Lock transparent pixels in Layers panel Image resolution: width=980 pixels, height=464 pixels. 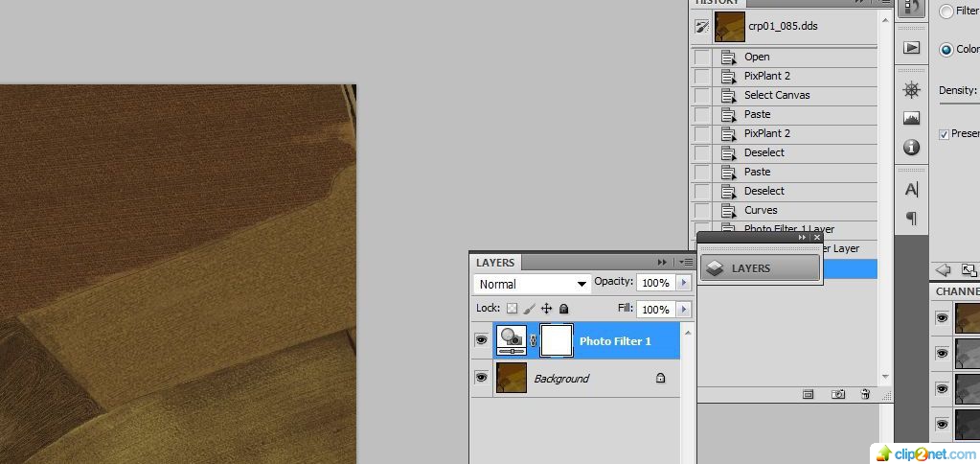click(x=512, y=309)
